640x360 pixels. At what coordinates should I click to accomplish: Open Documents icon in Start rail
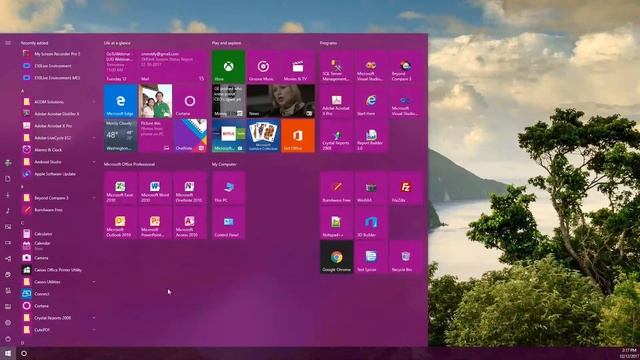(x=8, y=179)
